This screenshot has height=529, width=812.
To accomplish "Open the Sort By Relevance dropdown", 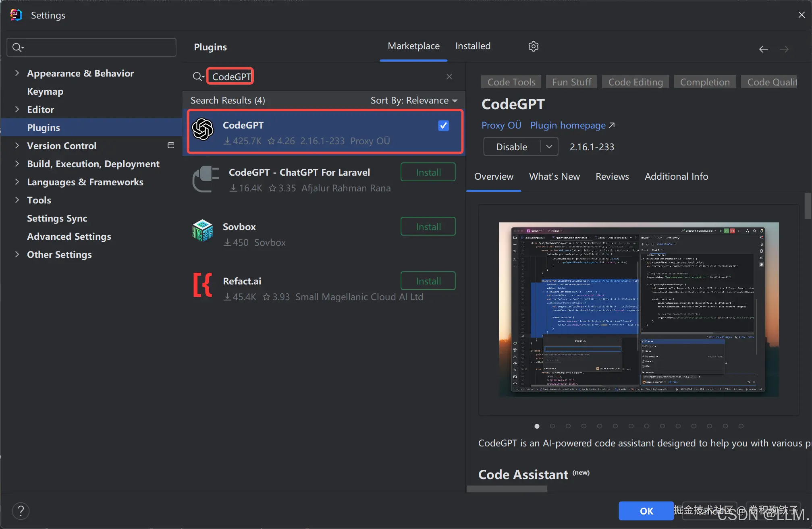I will [x=414, y=100].
